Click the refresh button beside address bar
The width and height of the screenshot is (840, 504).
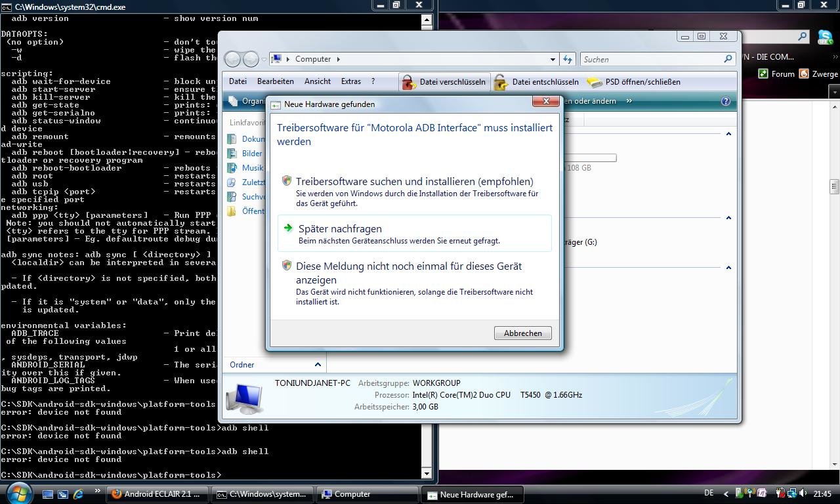pyautogui.click(x=568, y=59)
